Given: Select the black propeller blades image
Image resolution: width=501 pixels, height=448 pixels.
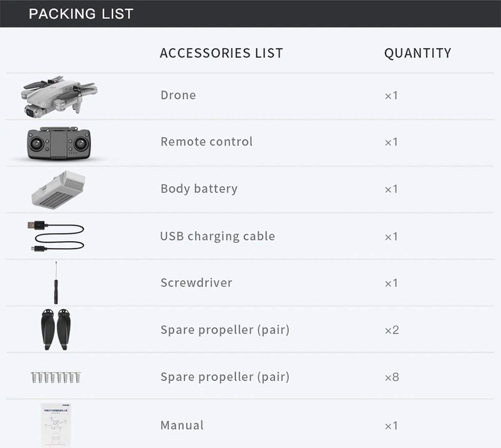Looking at the screenshot, I should 56,330.
